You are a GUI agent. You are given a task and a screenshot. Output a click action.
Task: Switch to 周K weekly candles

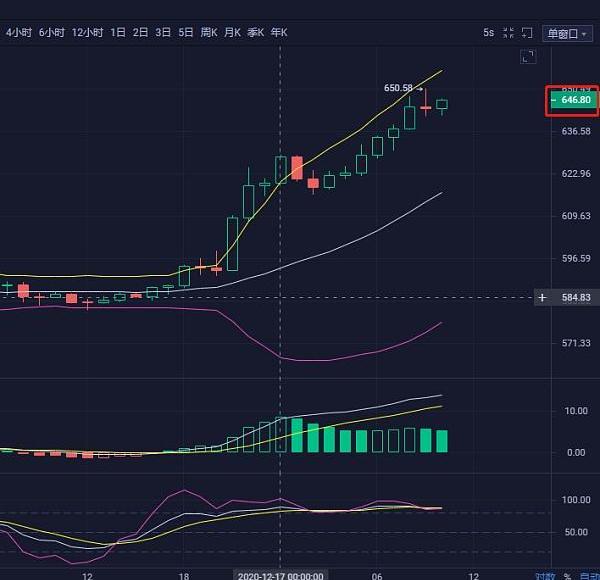click(x=209, y=33)
